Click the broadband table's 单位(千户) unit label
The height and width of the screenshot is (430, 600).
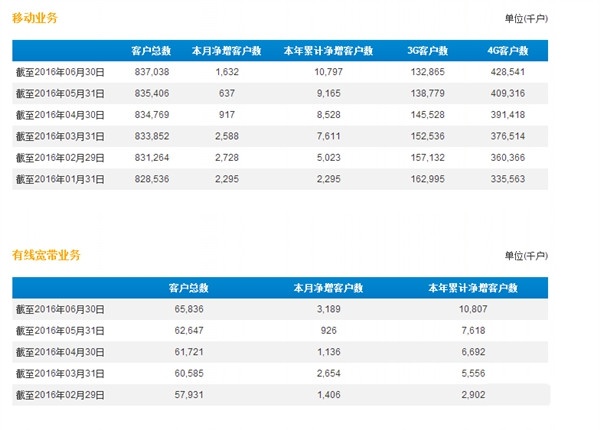point(526,256)
